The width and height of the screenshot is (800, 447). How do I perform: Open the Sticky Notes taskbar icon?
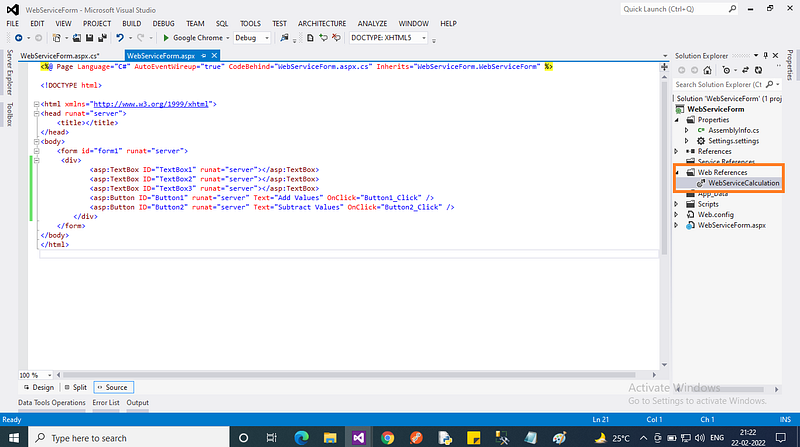tap(473, 437)
